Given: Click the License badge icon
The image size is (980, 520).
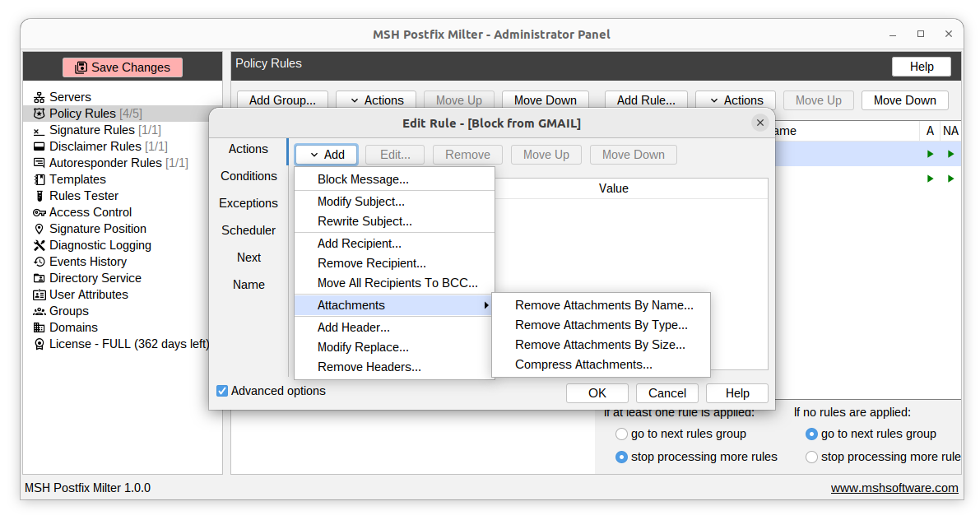Looking at the screenshot, I should 39,344.
